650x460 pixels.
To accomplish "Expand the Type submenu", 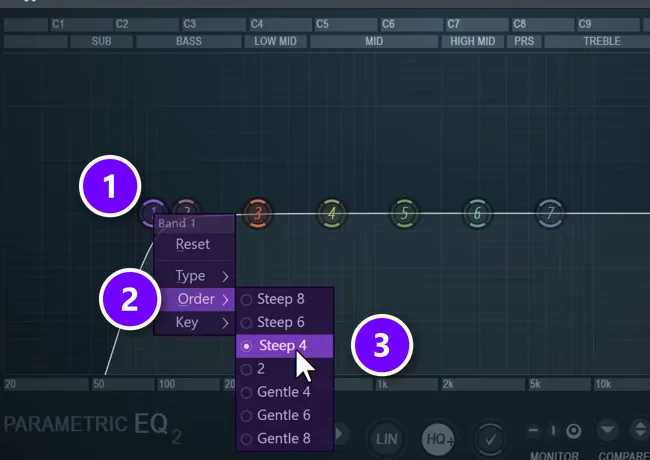I will [194, 276].
